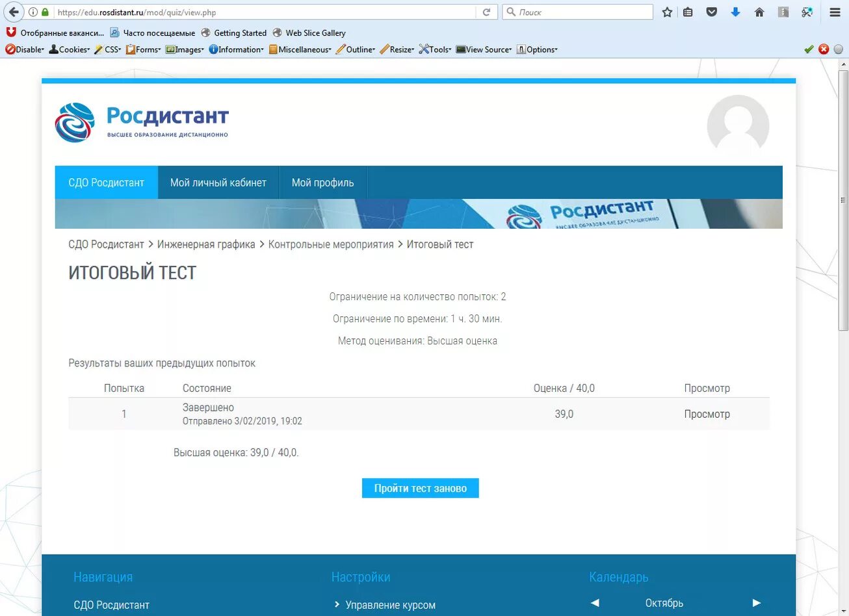The image size is (849, 616).
Task: Open the Miscellaneous dropdown menu
Action: pyautogui.click(x=300, y=49)
